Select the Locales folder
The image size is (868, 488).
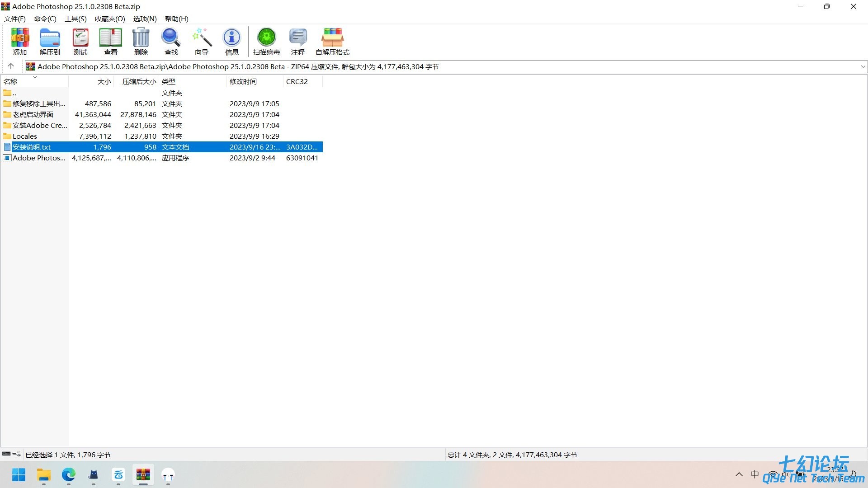pyautogui.click(x=162, y=136)
